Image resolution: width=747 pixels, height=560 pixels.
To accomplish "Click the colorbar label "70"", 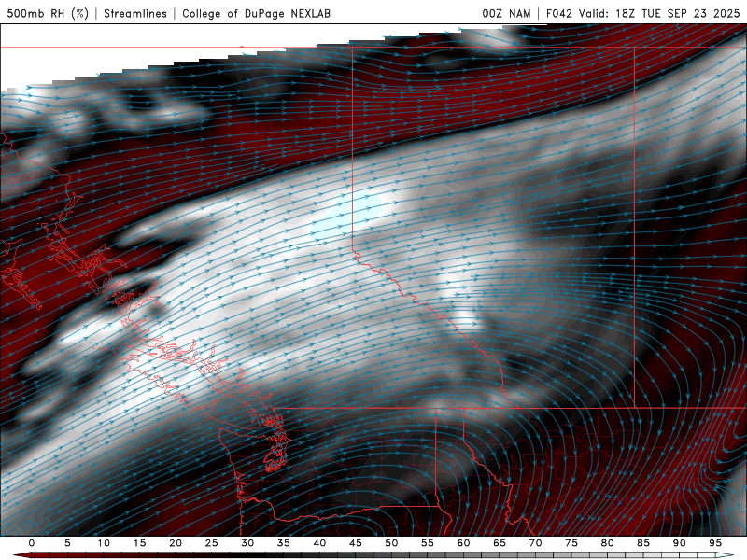I will point(535,543).
